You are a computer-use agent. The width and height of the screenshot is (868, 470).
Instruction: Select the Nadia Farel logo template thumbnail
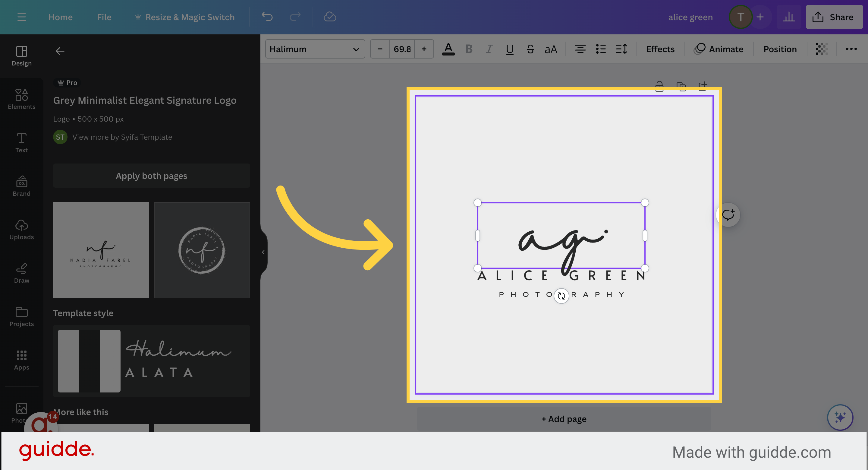101,250
